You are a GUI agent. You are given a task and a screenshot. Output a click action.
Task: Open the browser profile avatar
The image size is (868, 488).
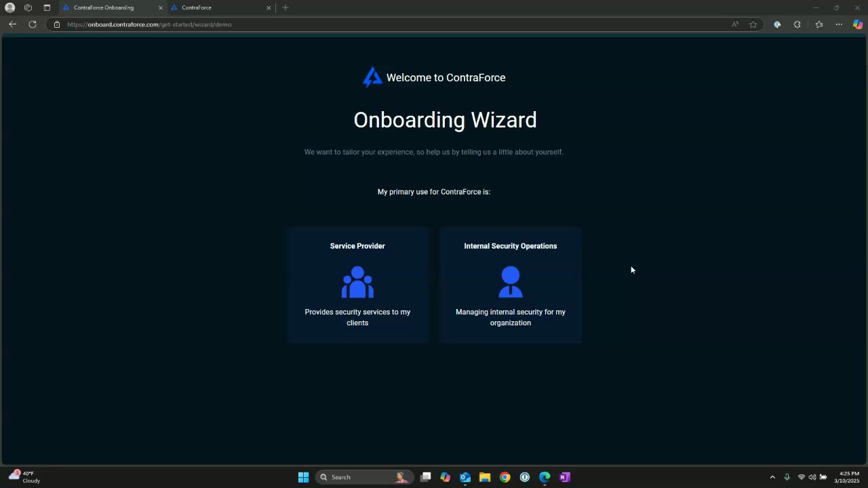click(10, 7)
